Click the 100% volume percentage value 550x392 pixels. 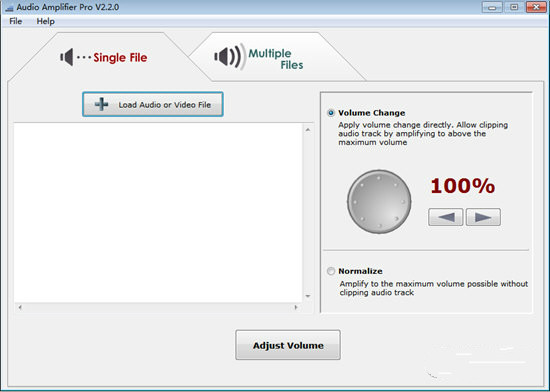tap(463, 186)
